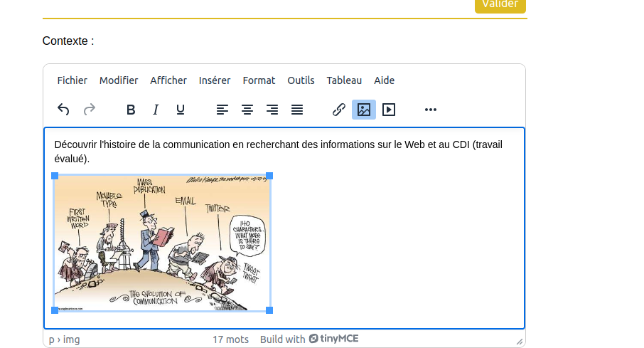
Task: Place cursor in the Découvrir l'histoire paragraph
Action: coord(278,152)
